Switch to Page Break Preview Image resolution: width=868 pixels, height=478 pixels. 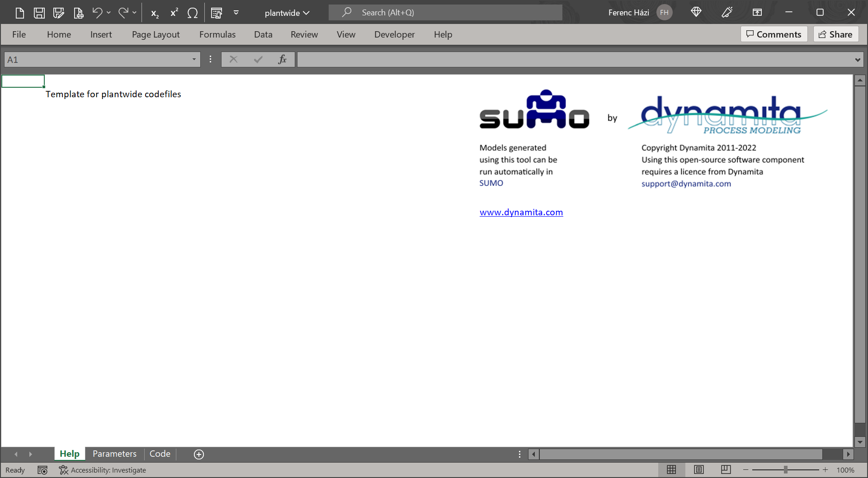click(x=726, y=470)
